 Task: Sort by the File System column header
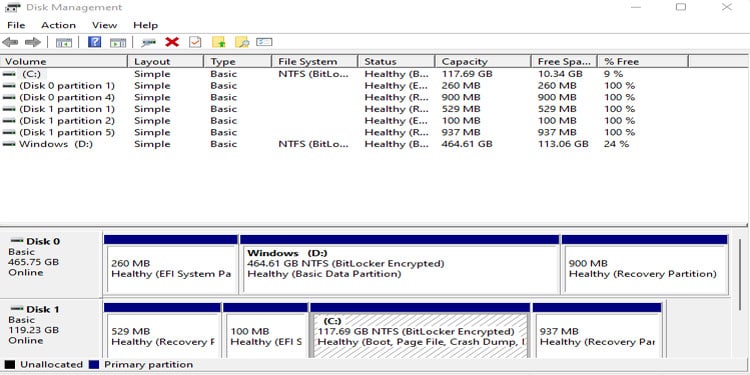315,62
